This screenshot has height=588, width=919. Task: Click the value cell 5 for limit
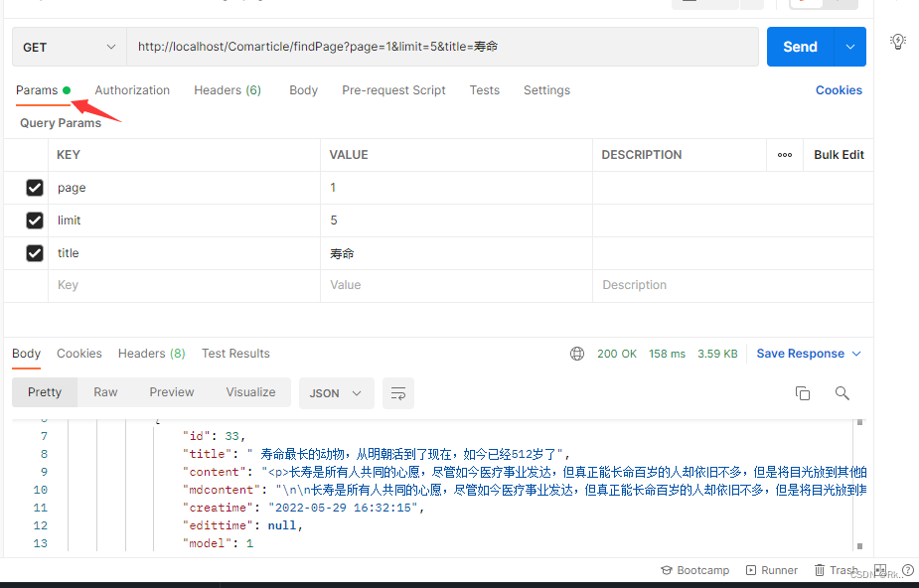(457, 220)
